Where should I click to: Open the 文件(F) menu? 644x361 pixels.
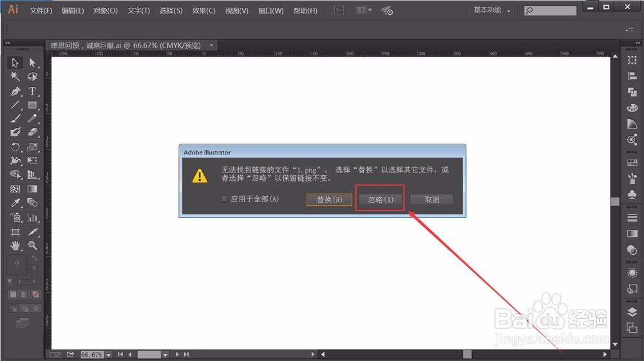(x=41, y=10)
